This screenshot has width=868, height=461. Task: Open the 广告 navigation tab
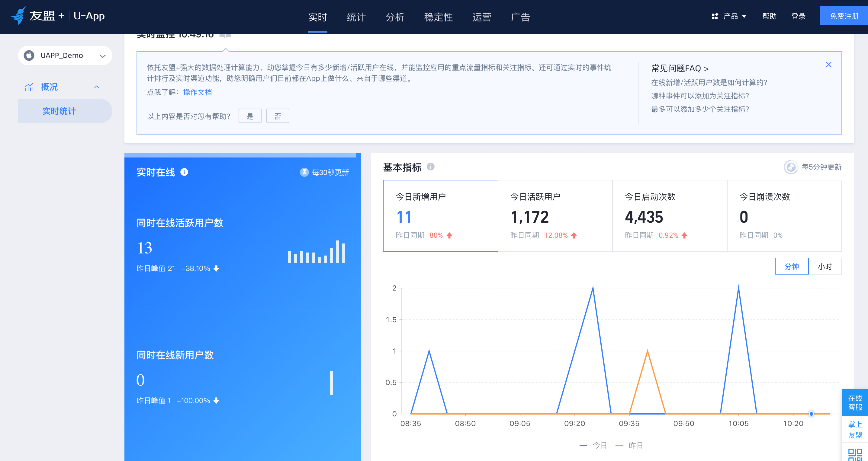[x=520, y=17]
